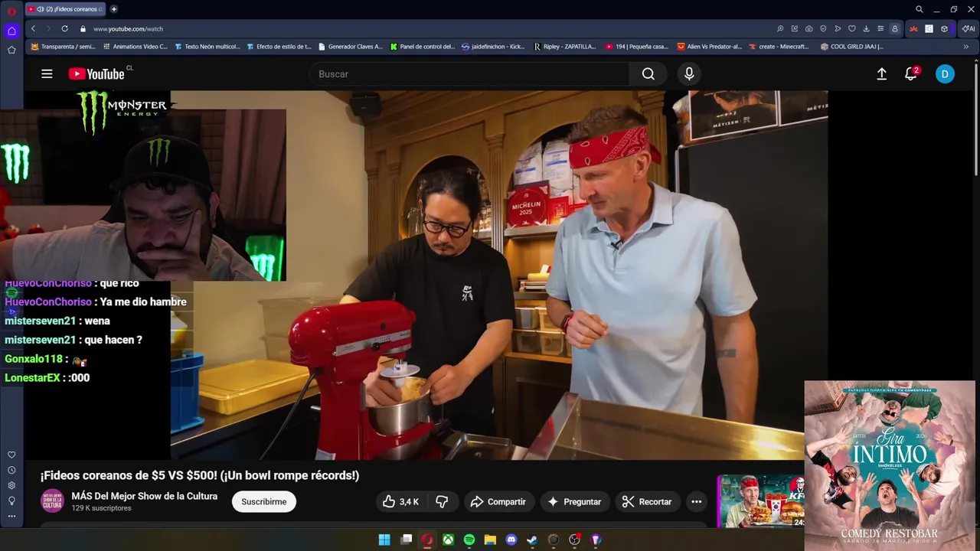Screen dimensions: 980x551
Task: Open Xbox app from the taskbar
Action: click(x=448, y=540)
